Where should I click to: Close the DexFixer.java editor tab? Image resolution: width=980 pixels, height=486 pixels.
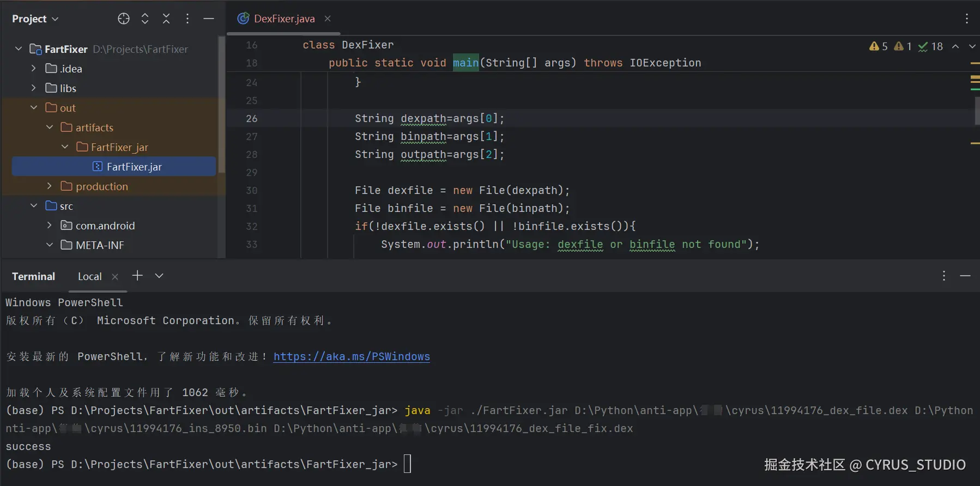coord(328,19)
